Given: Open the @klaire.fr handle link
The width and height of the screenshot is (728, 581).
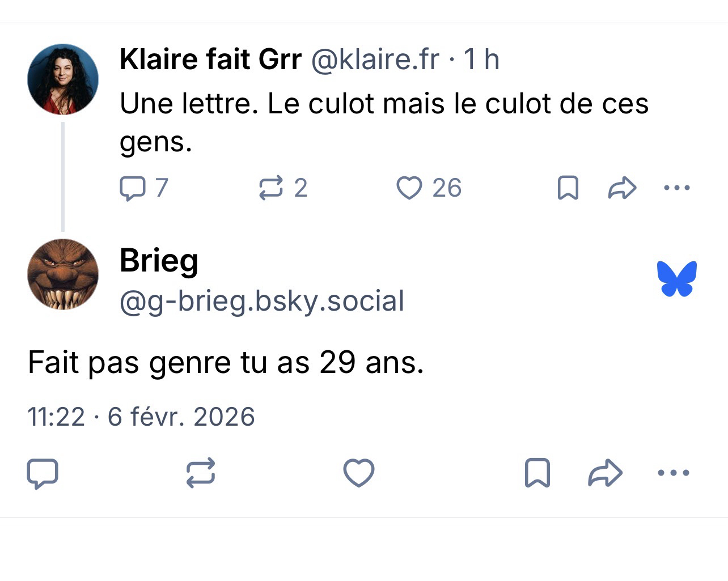Looking at the screenshot, I should 375,60.
